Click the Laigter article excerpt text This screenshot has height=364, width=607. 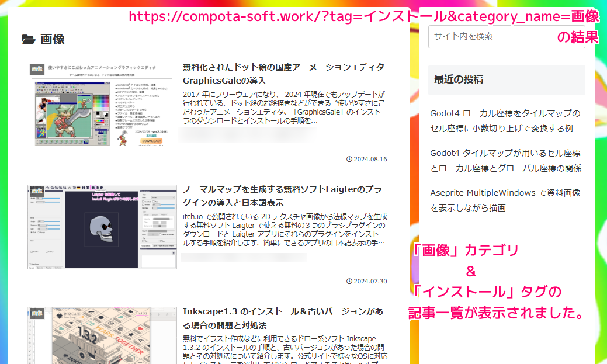click(x=285, y=230)
